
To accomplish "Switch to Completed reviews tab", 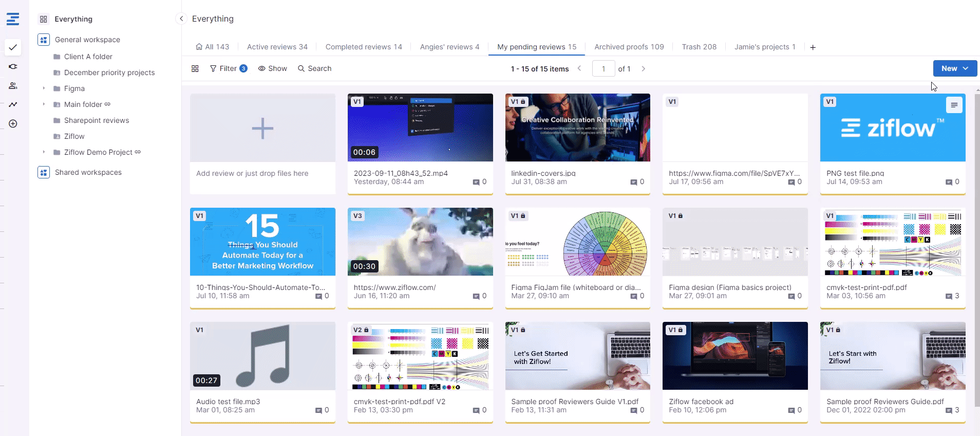I will (x=364, y=47).
